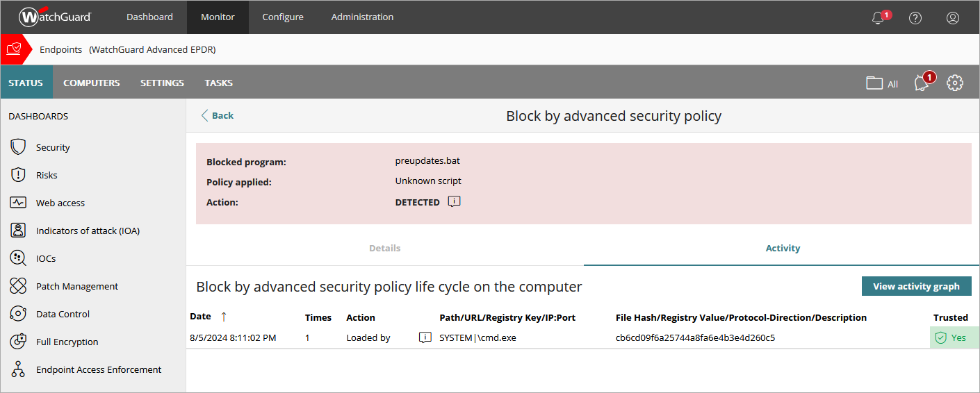Switch to the Details tab

pyautogui.click(x=384, y=248)
